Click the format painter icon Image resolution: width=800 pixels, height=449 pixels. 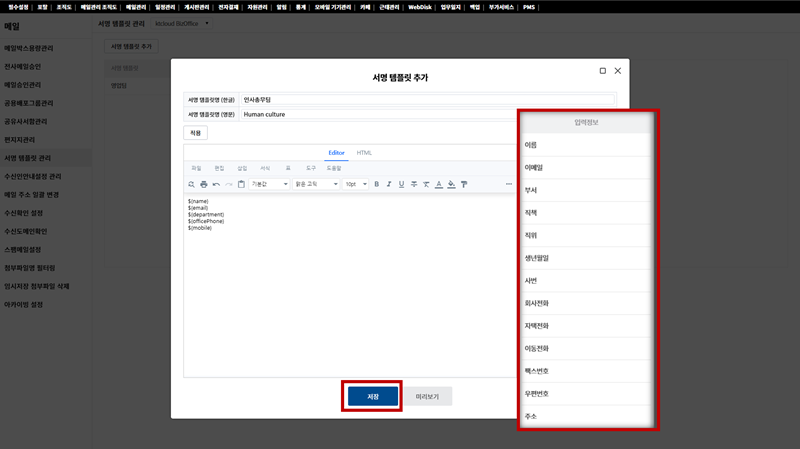(x=464, y=184)
